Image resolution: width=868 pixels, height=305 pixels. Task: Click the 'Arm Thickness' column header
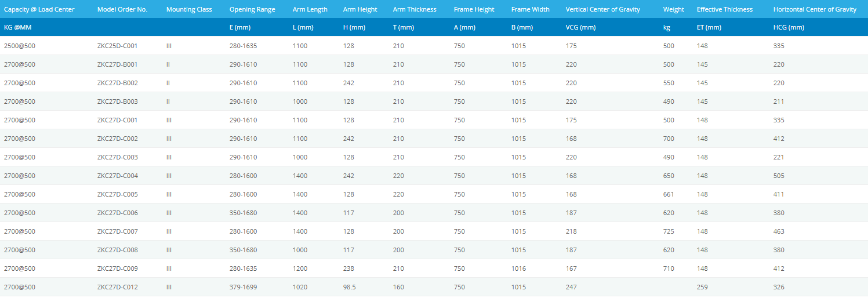pos(415,9)
